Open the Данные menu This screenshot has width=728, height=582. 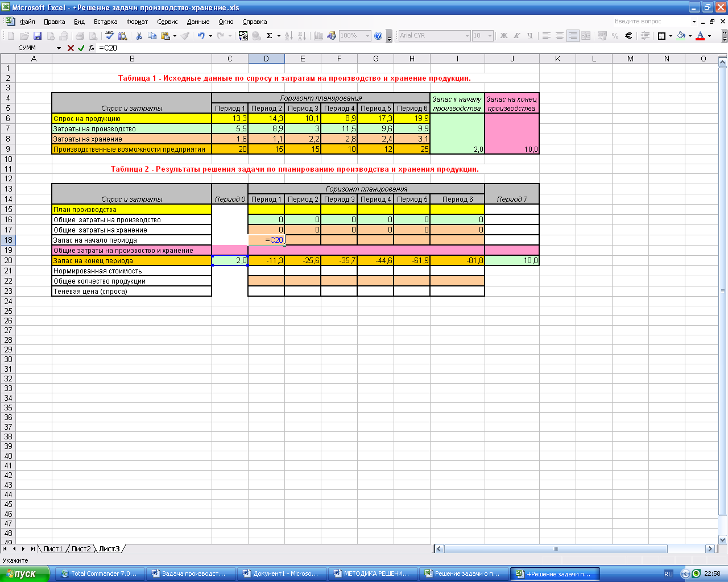point(198,22)
